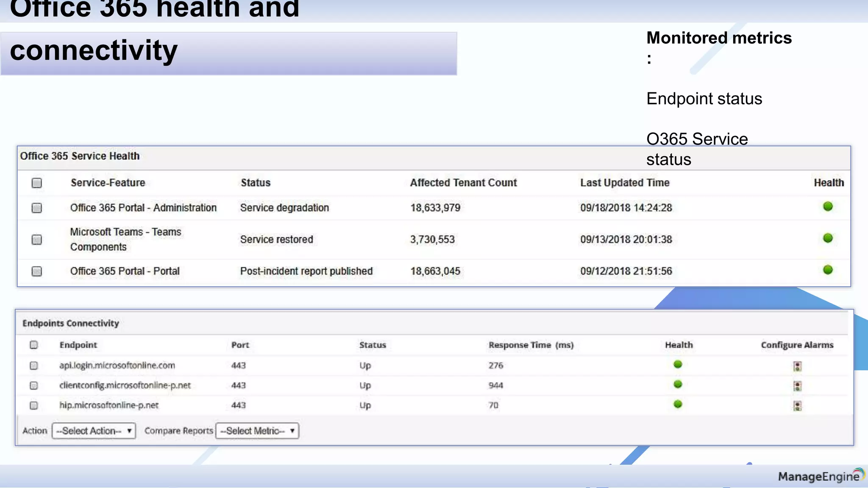Check the Office 365 Portal - Administration row
This screenshot has height=488, width=868.
(37, 208)
